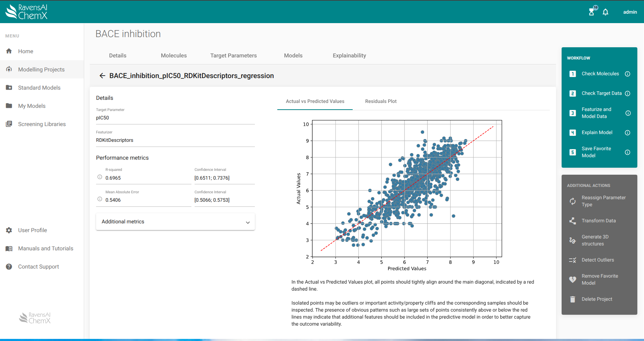Click info icon beside Check Molecules

pyautogui.click(x=628, y=74)
